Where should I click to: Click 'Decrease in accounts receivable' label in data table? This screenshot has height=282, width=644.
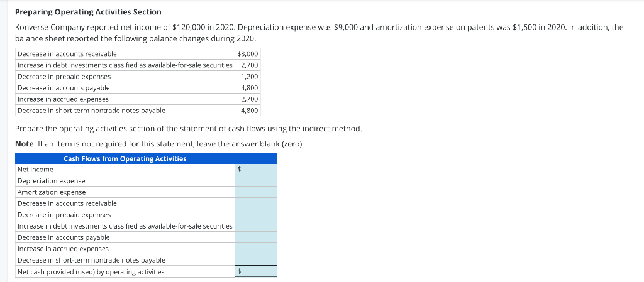[67, 53]
